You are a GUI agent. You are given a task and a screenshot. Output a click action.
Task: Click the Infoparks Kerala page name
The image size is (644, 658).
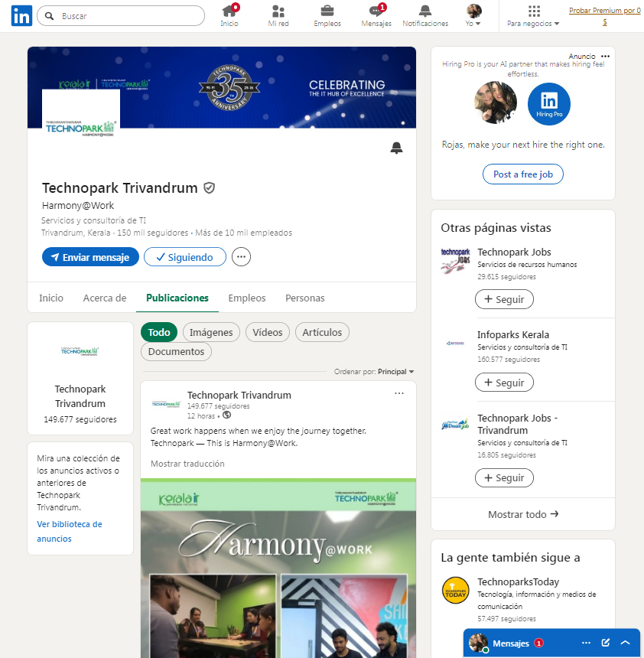(513, 334)
